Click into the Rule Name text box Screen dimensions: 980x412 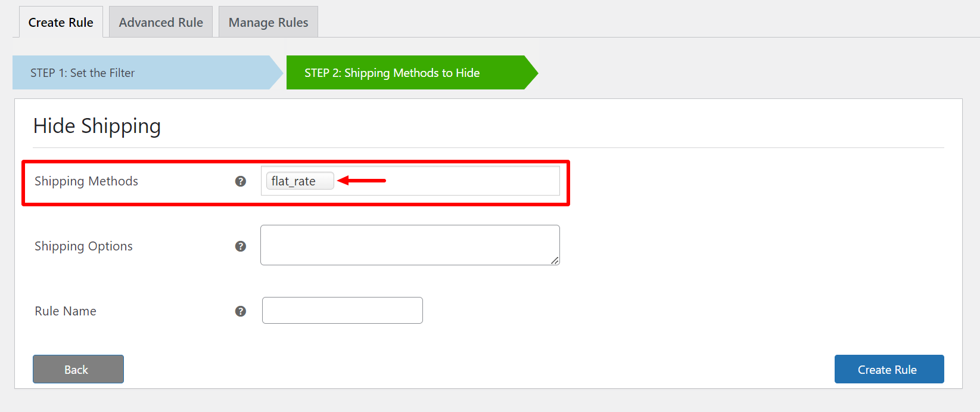point(343,311)
